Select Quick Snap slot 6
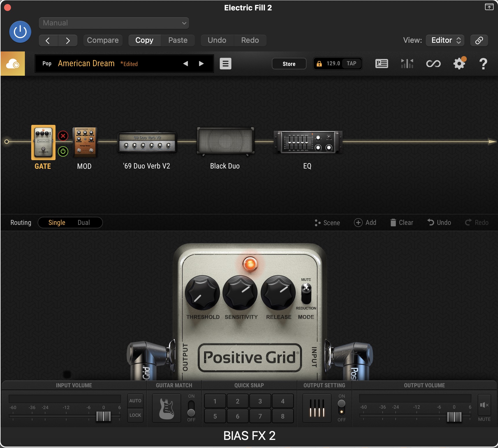This screenshot has width=498, height=448. coord(237,416)
